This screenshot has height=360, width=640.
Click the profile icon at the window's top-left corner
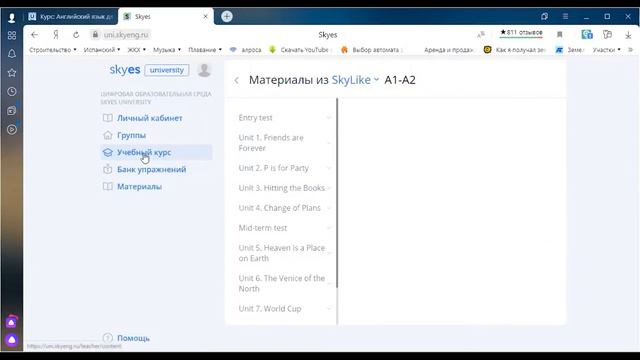(12, 17)
